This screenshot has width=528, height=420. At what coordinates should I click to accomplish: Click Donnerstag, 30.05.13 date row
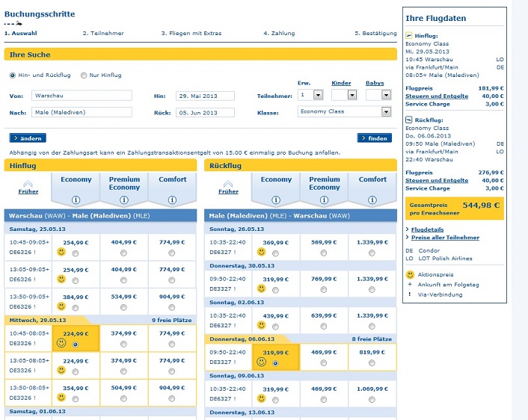click(301, 265)
